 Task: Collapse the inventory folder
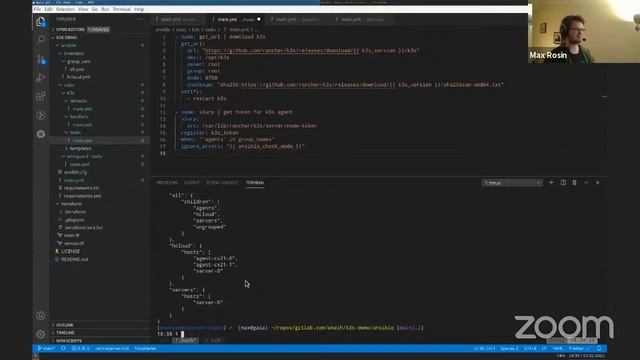pyautogui.click(x=73, y=53)
